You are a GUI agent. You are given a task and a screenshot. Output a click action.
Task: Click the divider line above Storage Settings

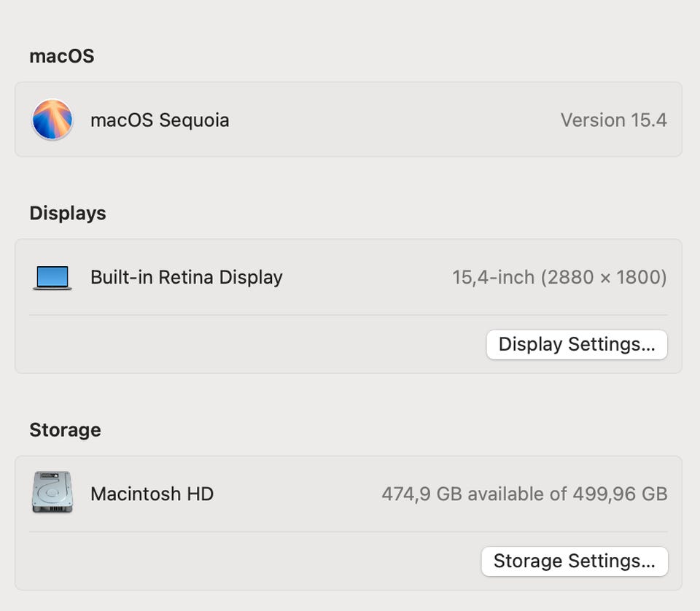pyautogui.click(x=348, y=532)
